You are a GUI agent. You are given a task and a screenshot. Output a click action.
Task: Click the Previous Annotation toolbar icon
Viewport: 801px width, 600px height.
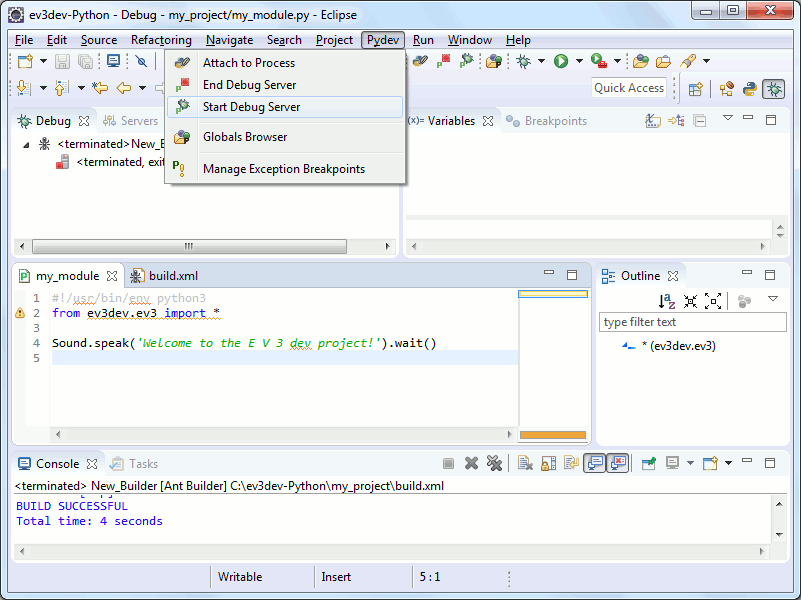[61, 88]
